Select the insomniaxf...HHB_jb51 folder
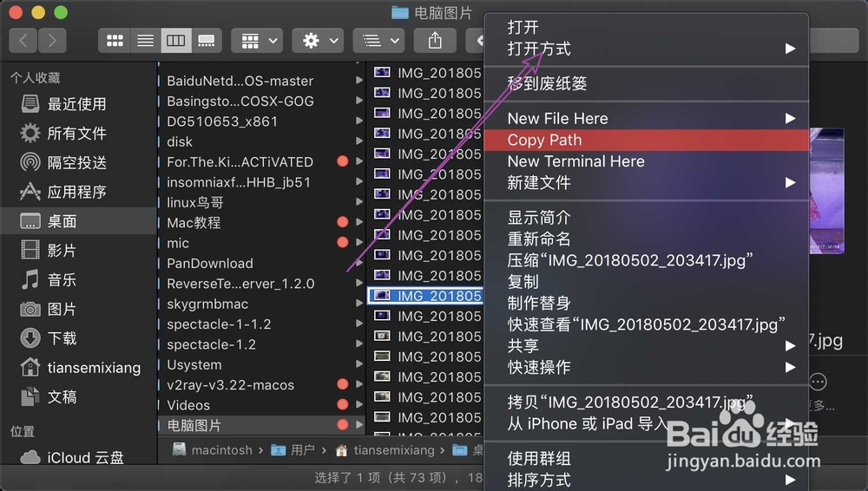 click(261, 182)
